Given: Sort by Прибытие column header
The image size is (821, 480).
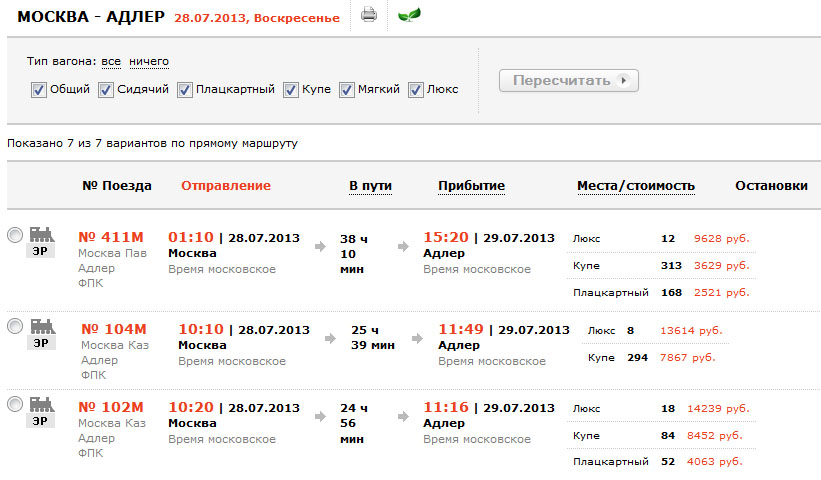Looking at the screenshot, I should (471, 186).
